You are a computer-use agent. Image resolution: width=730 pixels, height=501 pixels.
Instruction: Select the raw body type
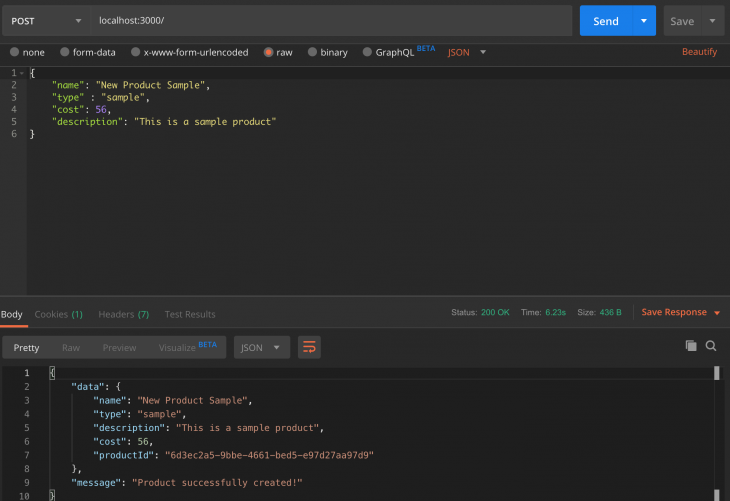coord(278,52)
